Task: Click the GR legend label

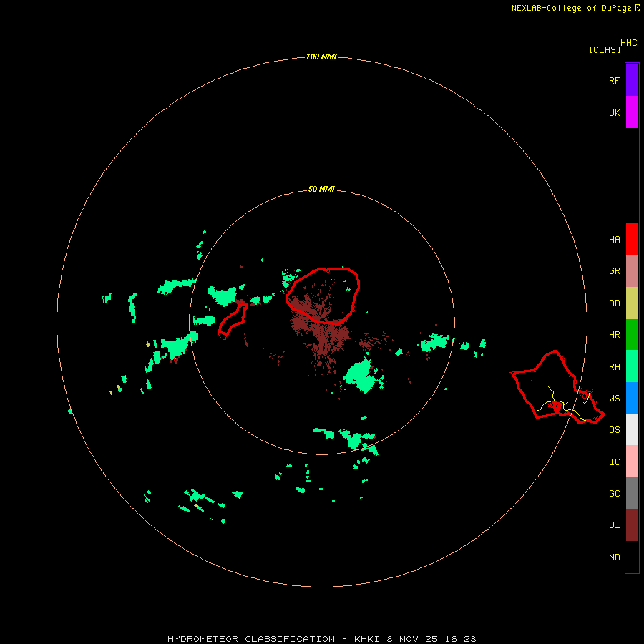Action: 614,271
